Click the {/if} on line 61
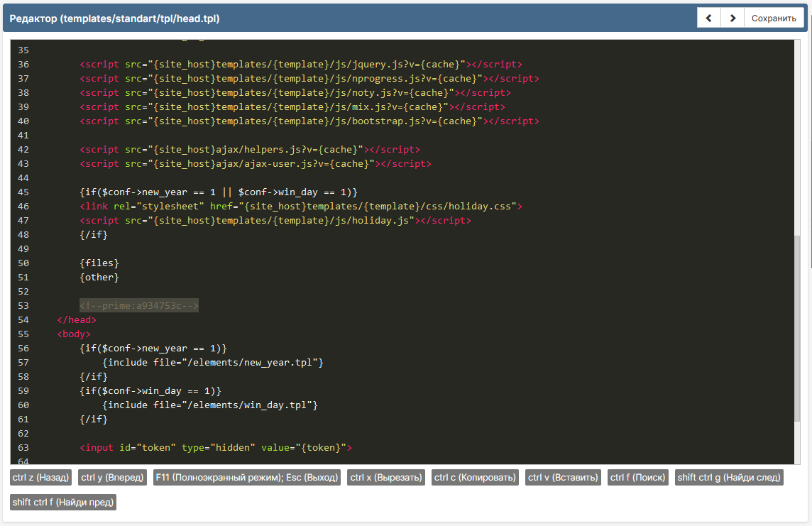 (x=94, y=419)
